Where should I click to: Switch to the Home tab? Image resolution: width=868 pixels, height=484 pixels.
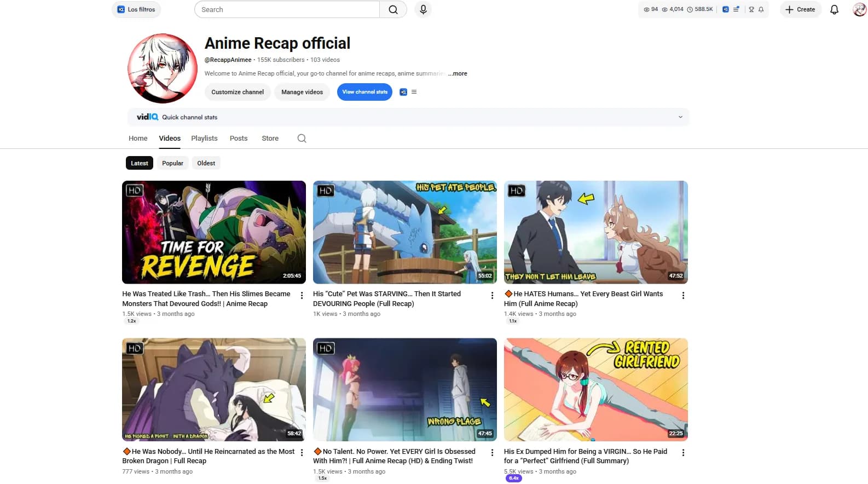[x=138, y=139]
